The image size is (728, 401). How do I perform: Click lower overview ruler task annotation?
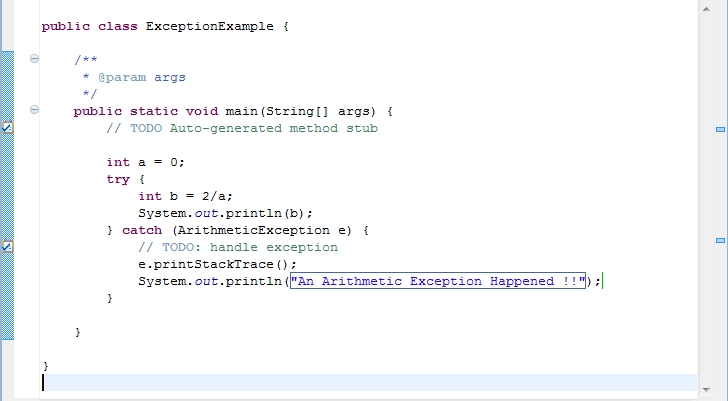720,240
